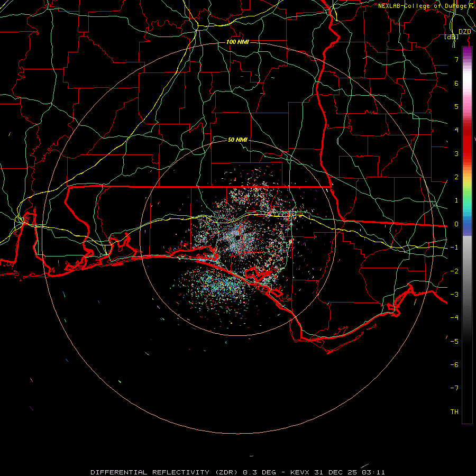The width and height of the screenshot is (476, 476).
Task: Click the 50 NMI range ring label
Action: click(x=237, y=140)
